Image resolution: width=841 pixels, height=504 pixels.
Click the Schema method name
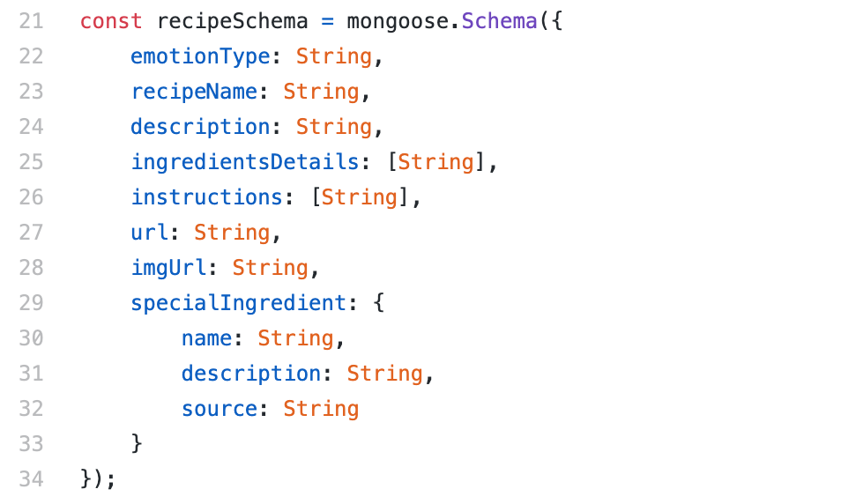coord(500,21)
